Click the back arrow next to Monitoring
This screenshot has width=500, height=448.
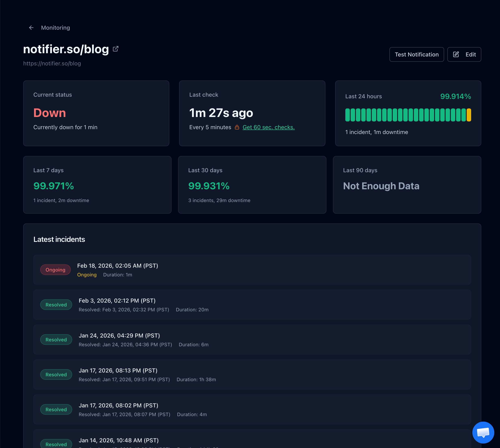[31, 28]
